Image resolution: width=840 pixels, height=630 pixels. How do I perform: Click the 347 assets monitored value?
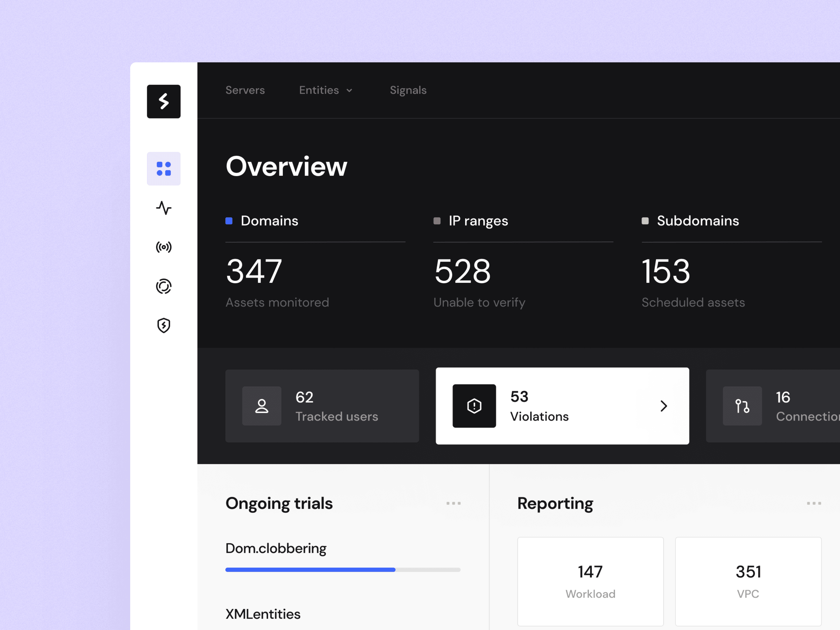pyautogui.click(x=254, y=271)
